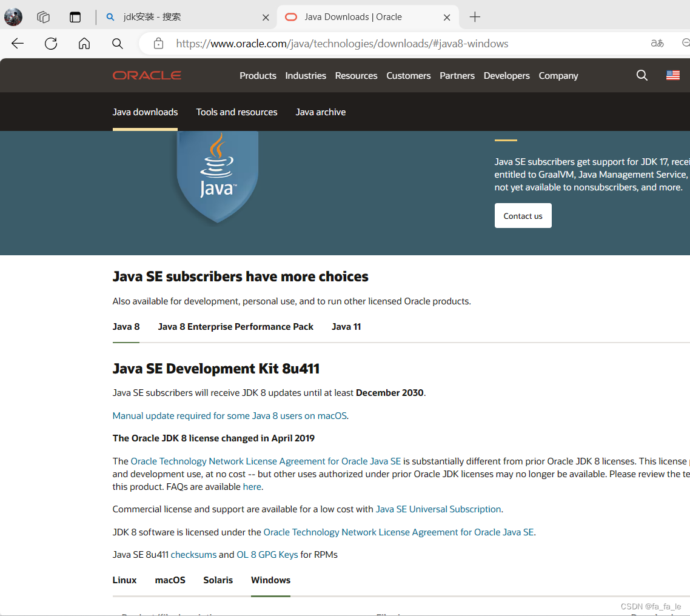
Task: Click the address bar URL field
Action: (342, 44)
